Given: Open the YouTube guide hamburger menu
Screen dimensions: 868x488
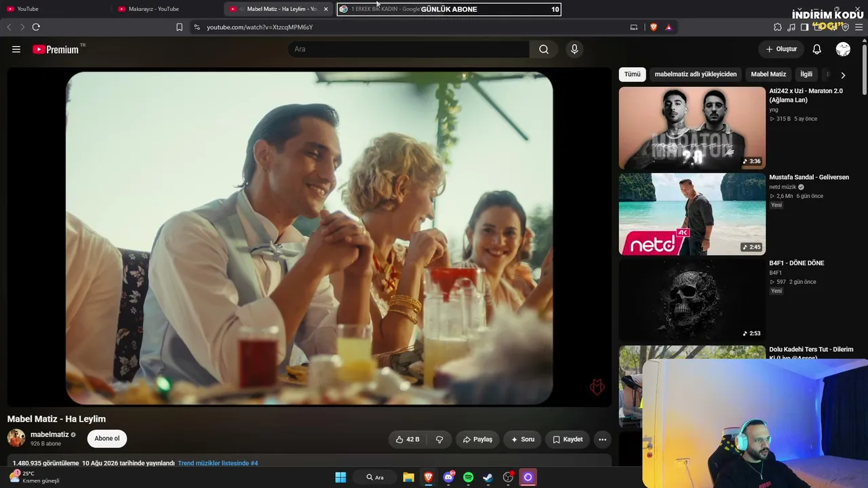Looking at the screenshot, I should tap(16, 49).
